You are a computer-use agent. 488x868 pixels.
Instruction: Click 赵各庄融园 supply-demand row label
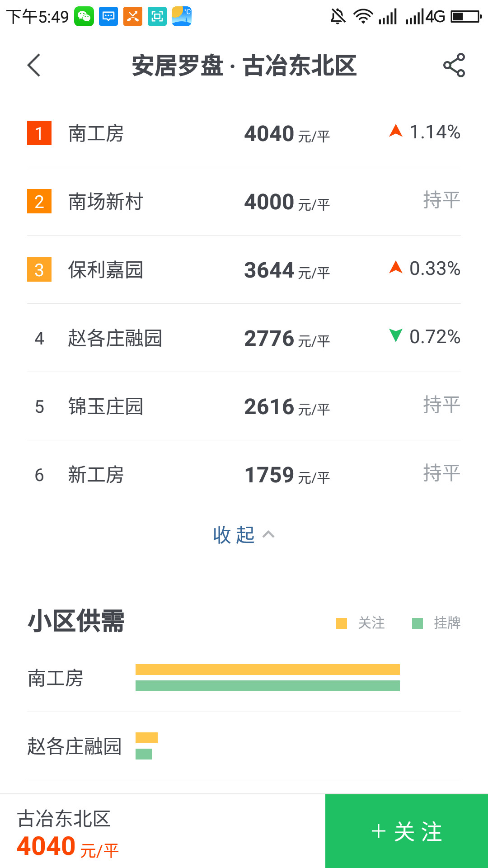[75, 746]
